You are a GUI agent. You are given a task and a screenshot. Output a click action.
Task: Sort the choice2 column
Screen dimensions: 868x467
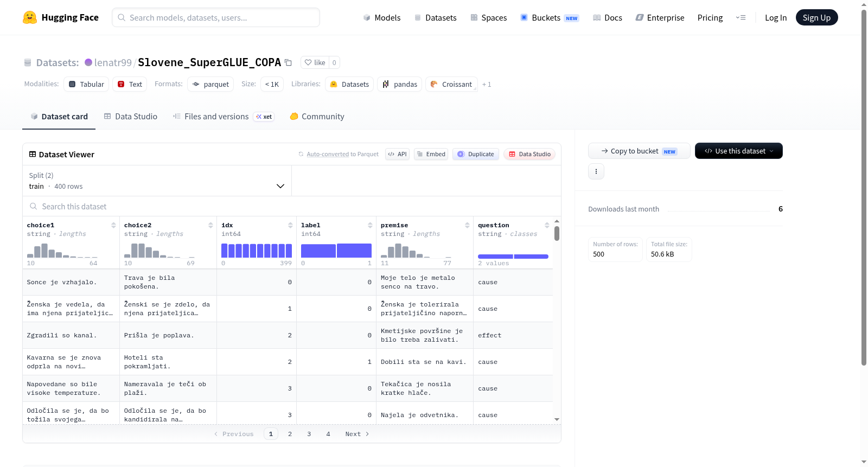tap(210, 225)
